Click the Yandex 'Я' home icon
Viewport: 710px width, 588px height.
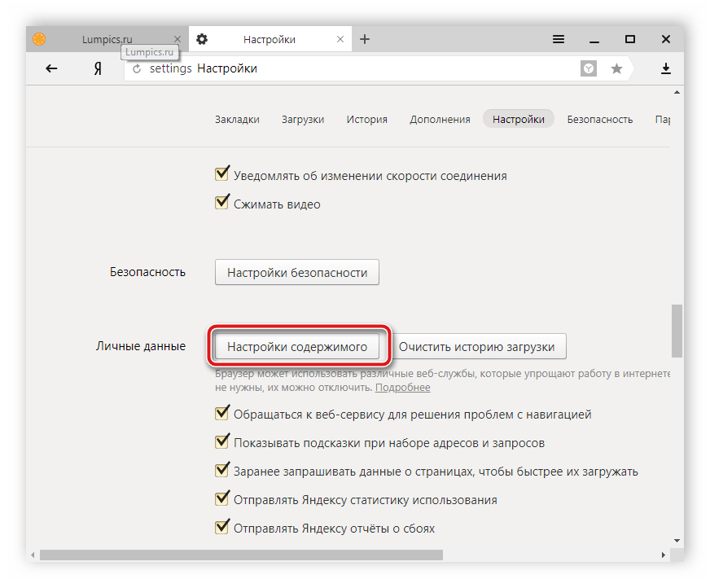click(98, 69)
